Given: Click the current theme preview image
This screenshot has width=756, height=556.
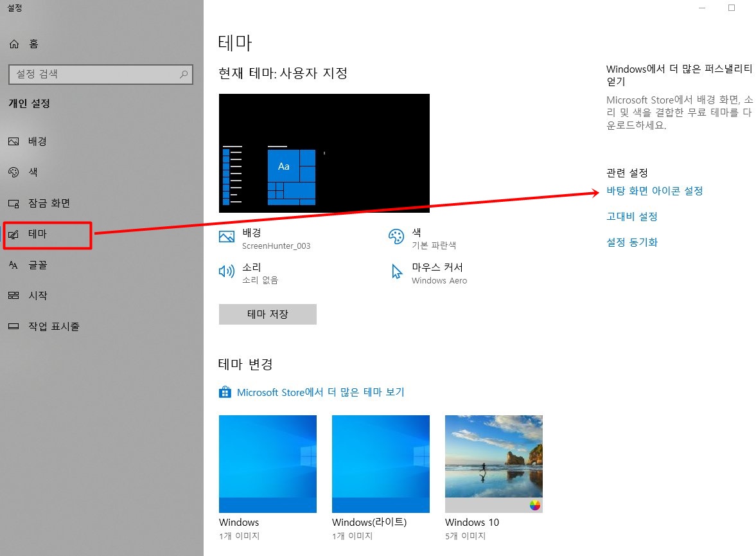Looking at the screenshot, I should pos(324,153).
